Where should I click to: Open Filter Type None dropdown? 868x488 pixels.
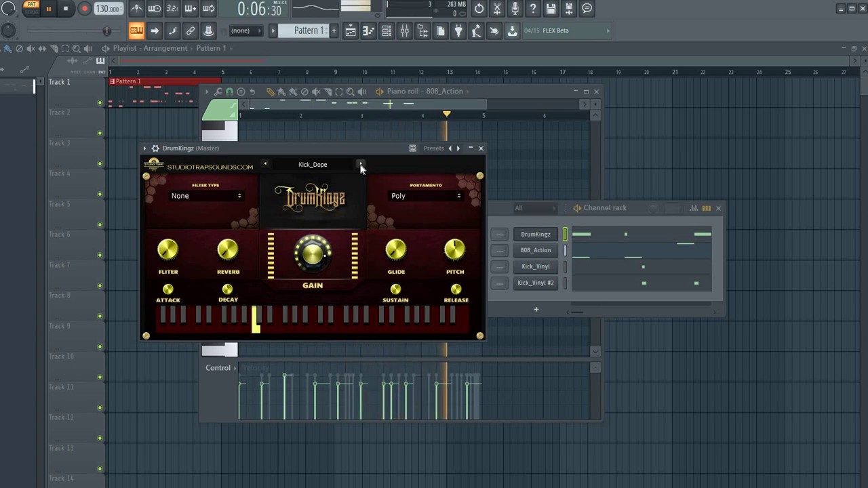(206, 196)
